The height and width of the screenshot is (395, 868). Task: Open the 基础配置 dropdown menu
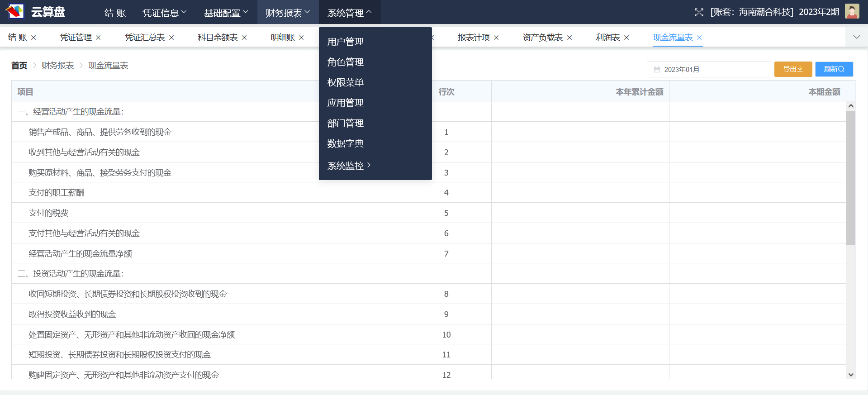(x=226, y=13)
